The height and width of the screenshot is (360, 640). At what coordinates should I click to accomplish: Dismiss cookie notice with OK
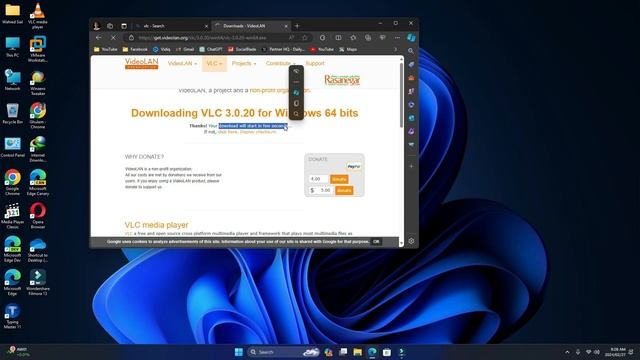point(376,242)
